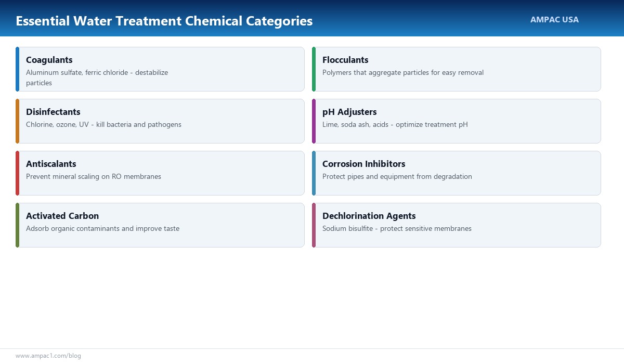The image size is (624, 364).
Task: Select the Corrosion Inhibitors heading text
Action: pyautogui.click(x=364, y=164)
